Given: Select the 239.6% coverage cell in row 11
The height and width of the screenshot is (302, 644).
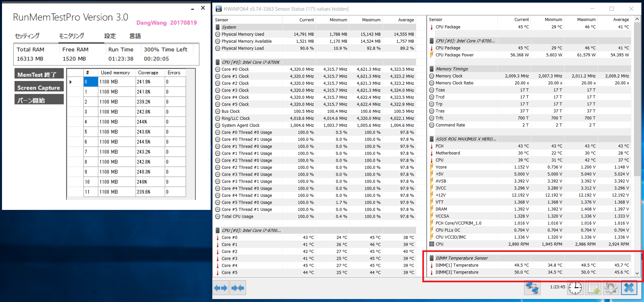Looking at the screenshot, I should (150, 192).
